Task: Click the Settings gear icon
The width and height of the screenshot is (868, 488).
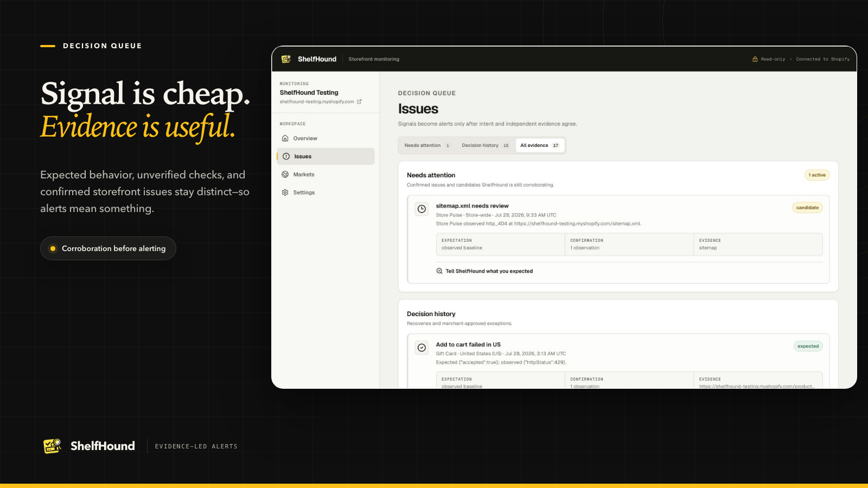Action: (x=285, y=192)
